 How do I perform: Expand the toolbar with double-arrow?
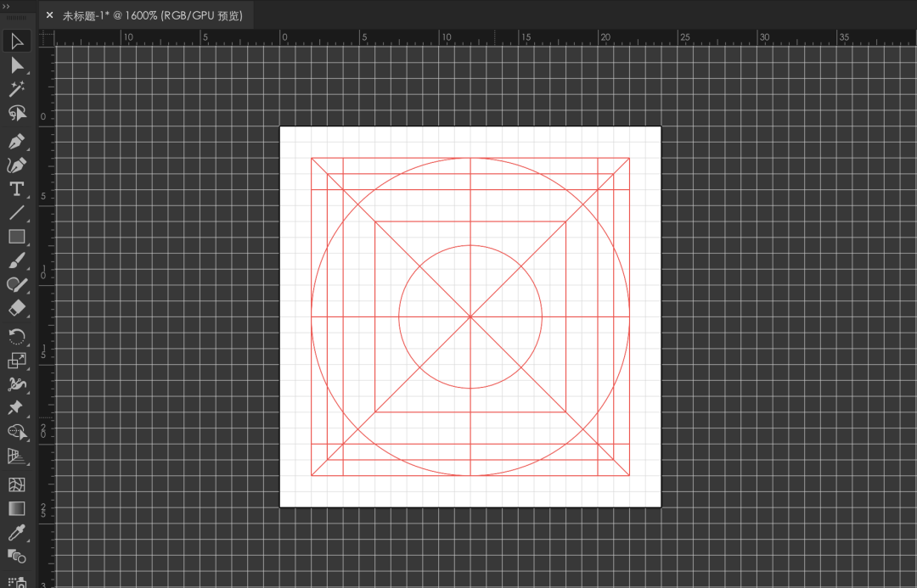[7, 7]
